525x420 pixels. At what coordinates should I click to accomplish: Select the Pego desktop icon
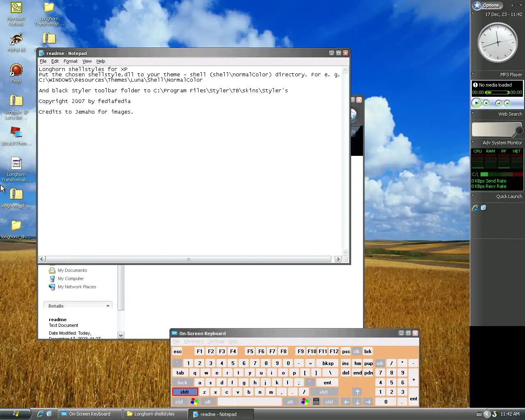[x=16, y=73]
